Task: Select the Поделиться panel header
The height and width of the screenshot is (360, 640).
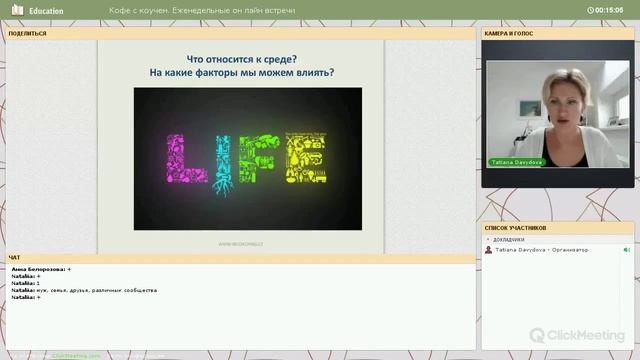Action: (x=241, y=33)
